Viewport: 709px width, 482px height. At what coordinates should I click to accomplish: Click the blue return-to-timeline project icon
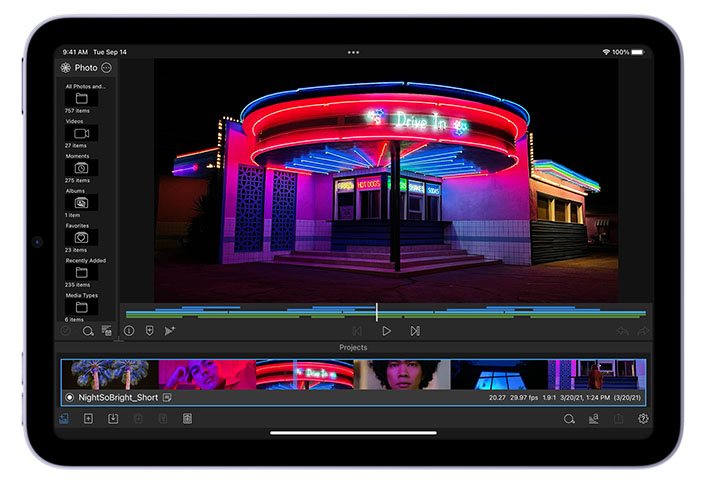coord(64,419)
